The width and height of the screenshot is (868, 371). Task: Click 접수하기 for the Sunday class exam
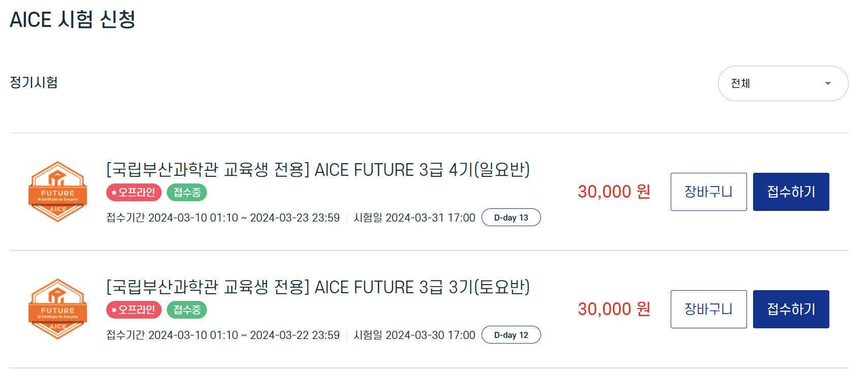(791, 192)
